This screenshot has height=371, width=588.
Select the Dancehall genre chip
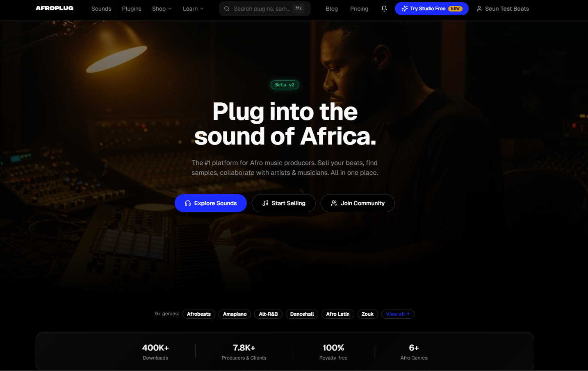(x=302, y=314)
